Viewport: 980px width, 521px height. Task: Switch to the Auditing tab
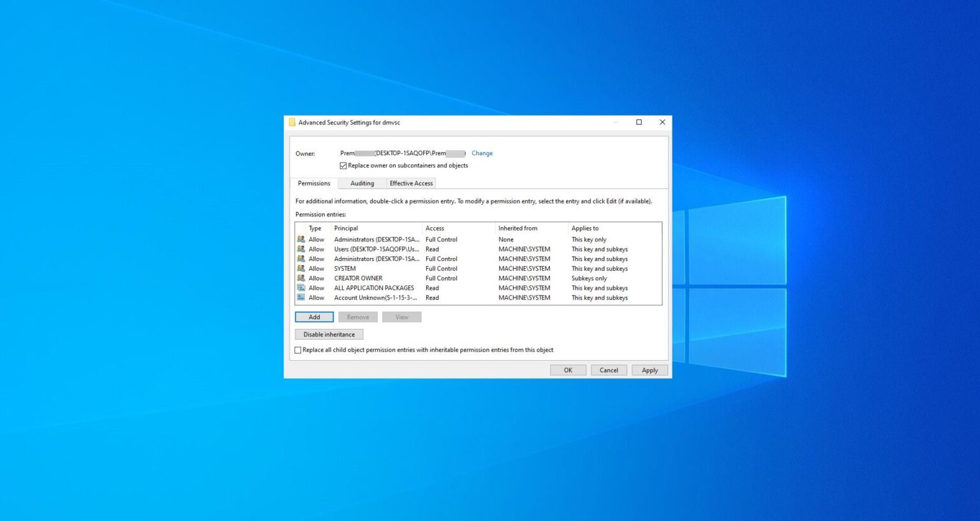tap(362, 183)
